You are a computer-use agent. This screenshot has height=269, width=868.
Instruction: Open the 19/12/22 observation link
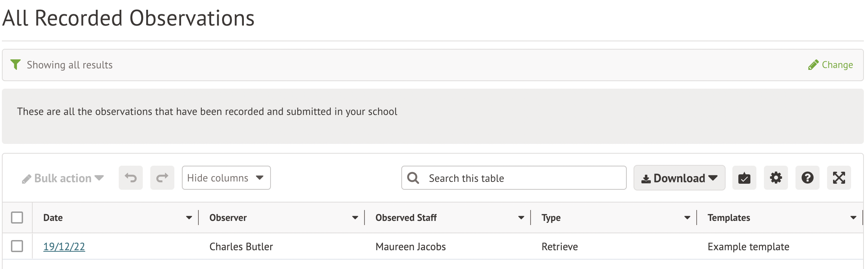click(64, 246)
